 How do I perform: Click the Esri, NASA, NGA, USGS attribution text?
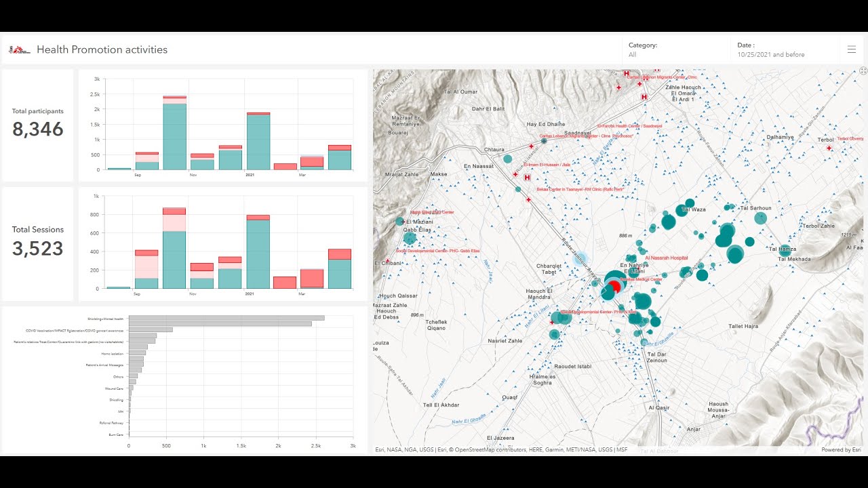[x=501, y=450]
